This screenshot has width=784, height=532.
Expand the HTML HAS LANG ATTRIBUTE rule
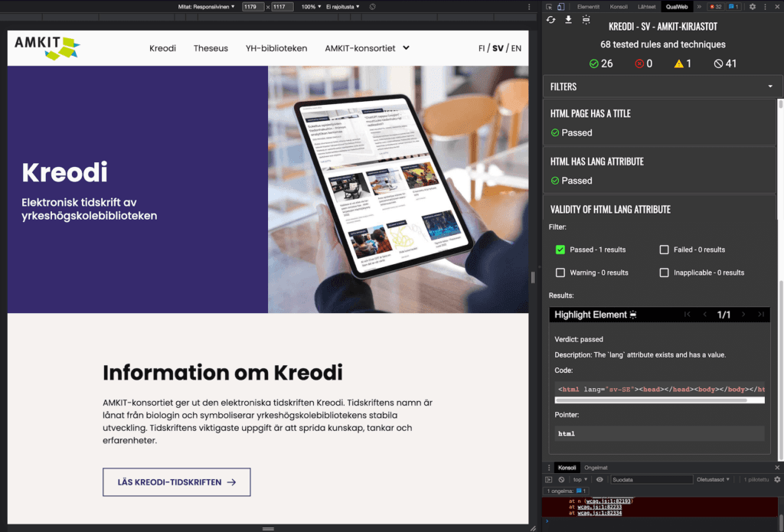click(659, 171)
